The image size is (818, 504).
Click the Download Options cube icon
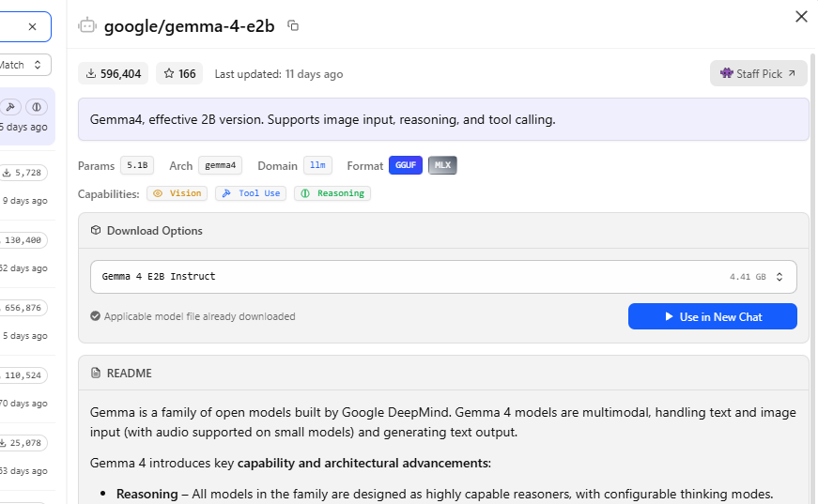click(96, 230)
